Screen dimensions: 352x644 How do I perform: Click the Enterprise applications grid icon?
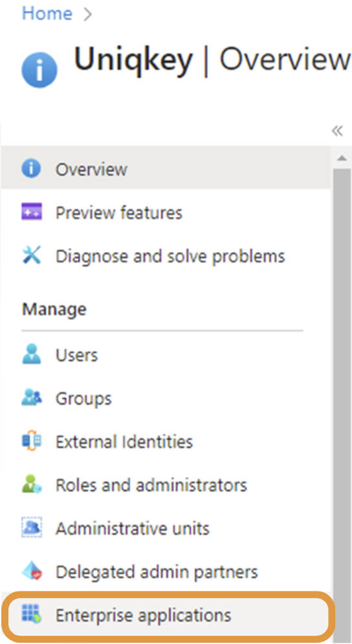tap(31, 615)
